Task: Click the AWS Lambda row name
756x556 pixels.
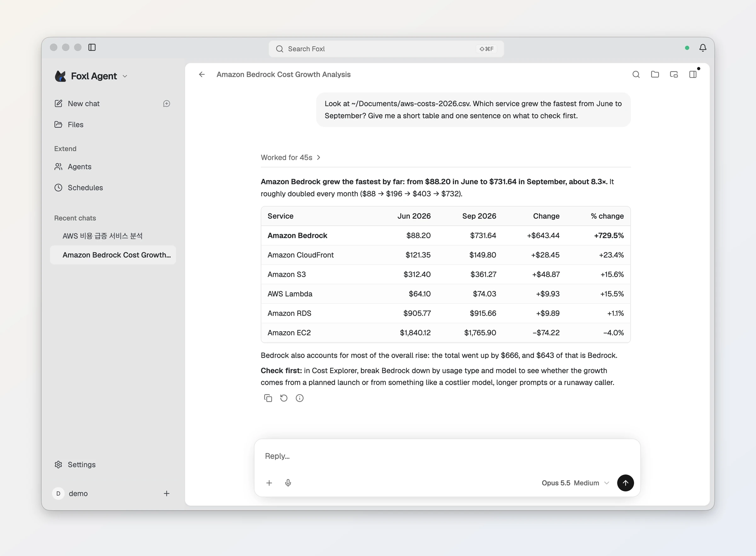Action: click(x=289, y=294)
